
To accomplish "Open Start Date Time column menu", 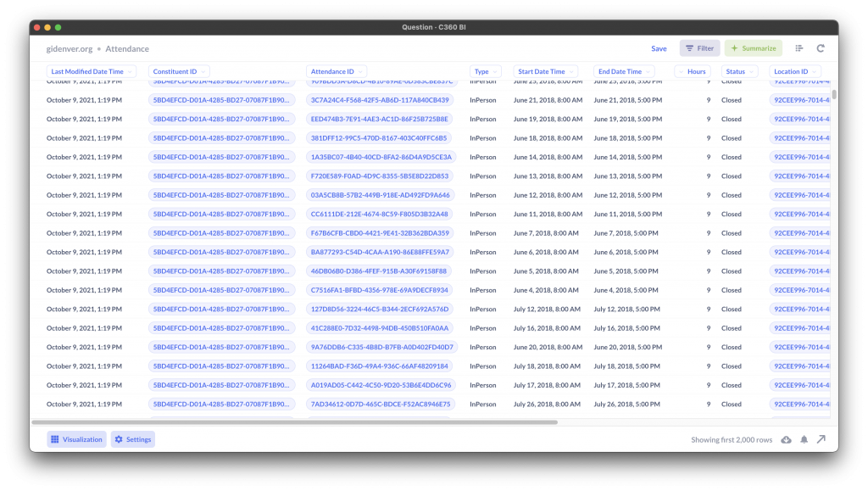I will coord(545,71).
